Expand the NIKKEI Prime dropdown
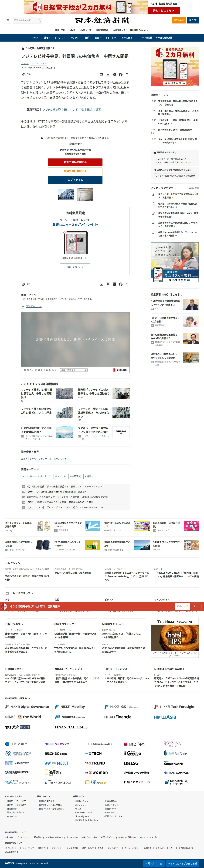204x868 pixels. pyautogui.click(x=139, y=30)
